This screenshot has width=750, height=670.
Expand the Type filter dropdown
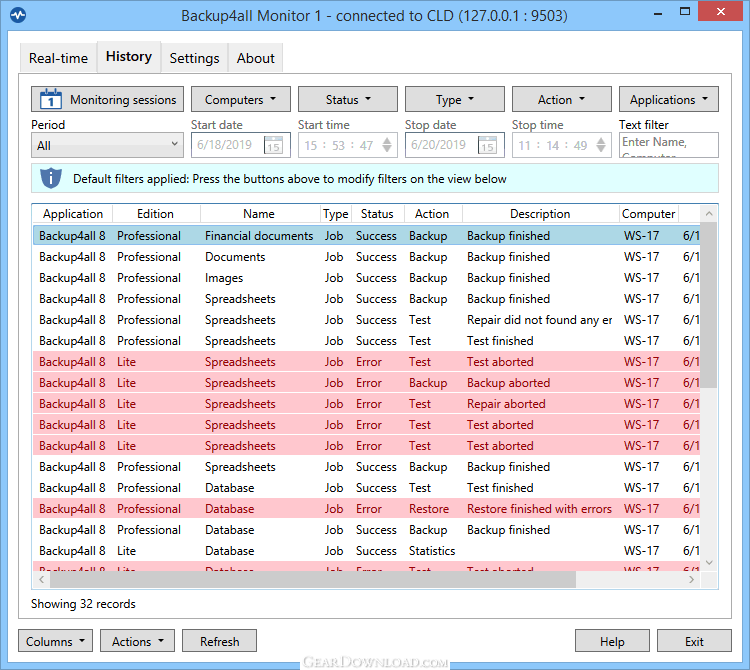pyautogui.click(x=455, y=99)
